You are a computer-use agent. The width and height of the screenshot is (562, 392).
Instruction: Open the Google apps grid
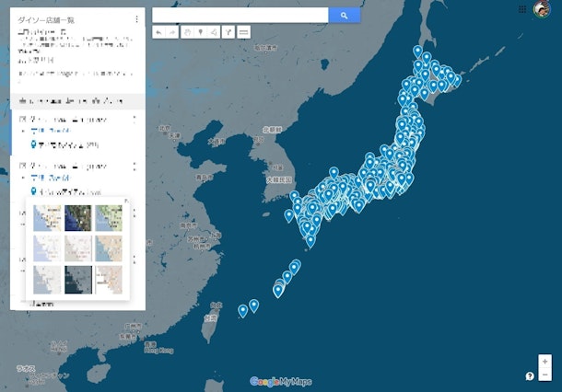(523, 9)
